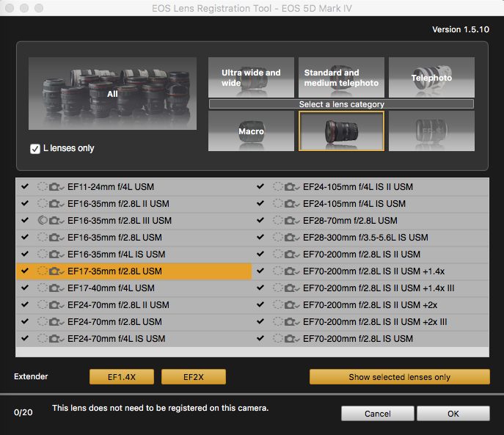Select EF70-200mm f/2.8L IS II USM +2x III text

375,322
